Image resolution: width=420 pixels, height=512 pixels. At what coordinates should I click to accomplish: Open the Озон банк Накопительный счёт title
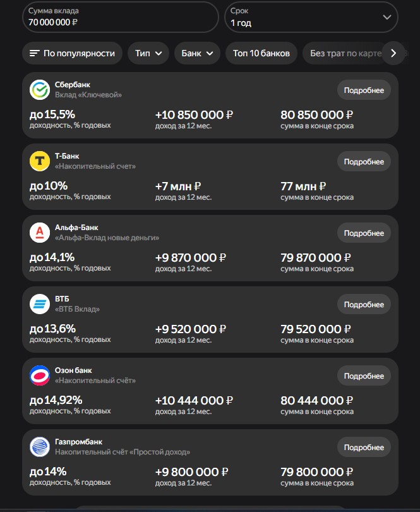[95, 381]
